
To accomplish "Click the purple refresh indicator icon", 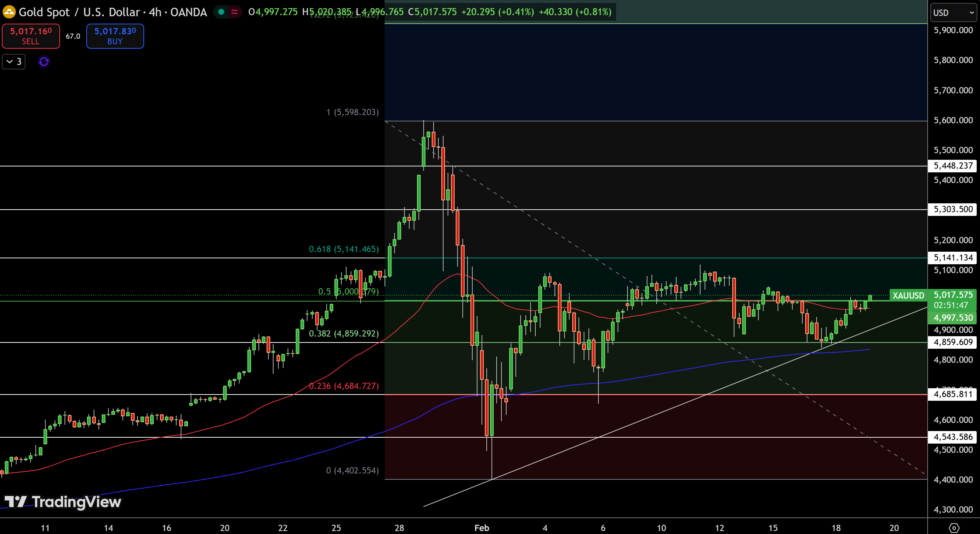I will point(44,61).
